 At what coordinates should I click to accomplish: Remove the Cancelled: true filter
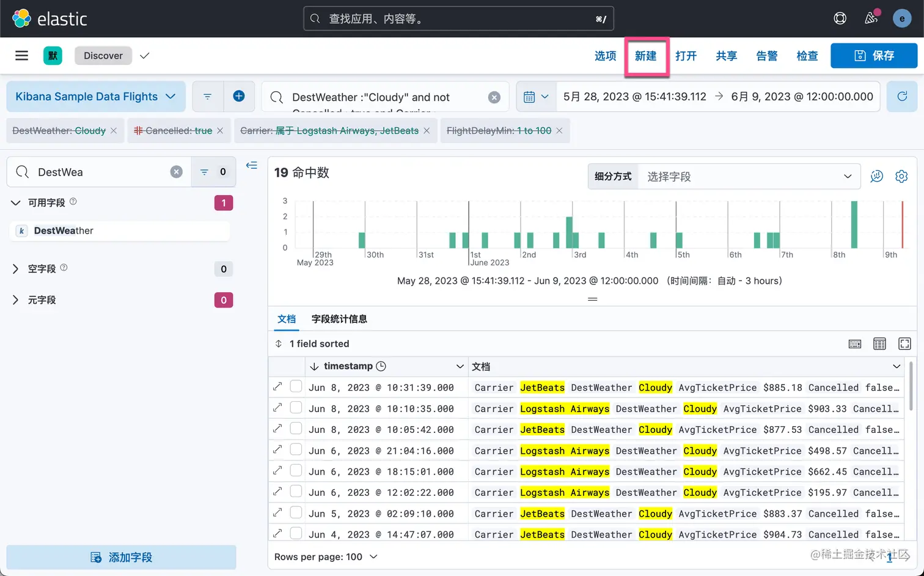point(220,131)
